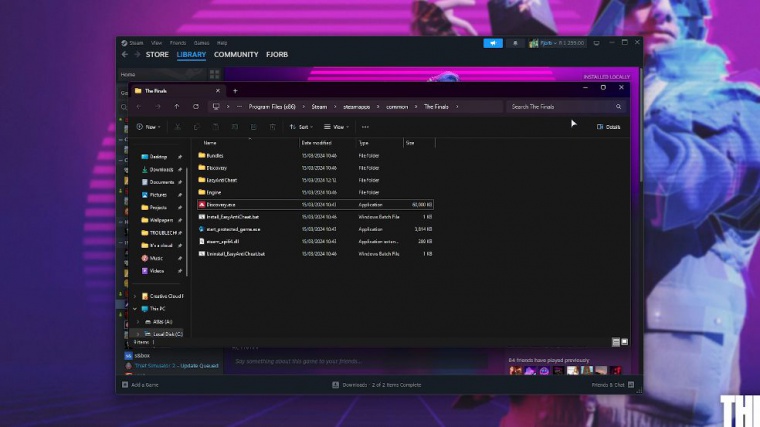Expand the This PC tree node

[135, 309]
